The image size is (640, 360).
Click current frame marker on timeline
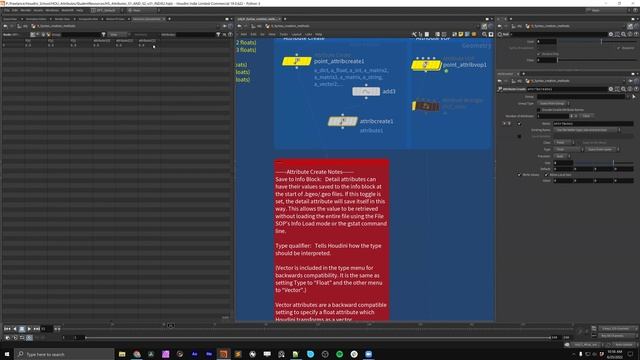pyautogui.click(x=170, y=325)
